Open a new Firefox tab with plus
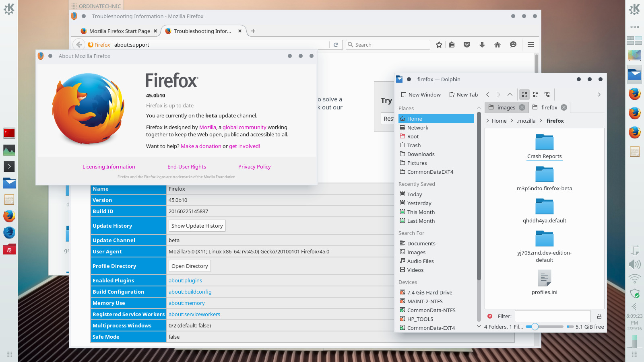This screenshot has height=362, width=644. (253, 31)
